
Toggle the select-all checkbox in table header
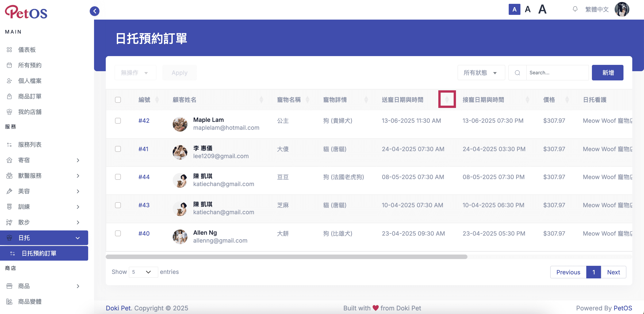118,100
